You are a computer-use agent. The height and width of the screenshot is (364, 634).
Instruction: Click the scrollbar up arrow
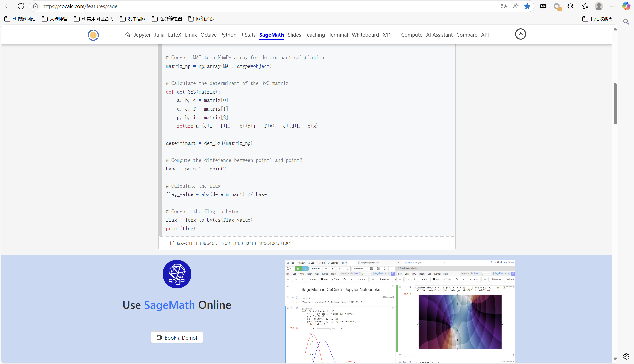coord(615,29)
